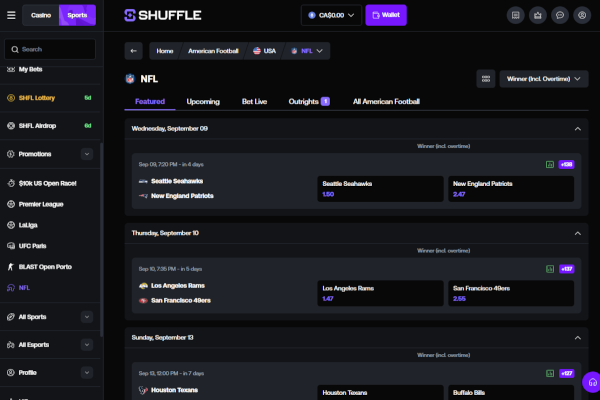This screenshot has width=600, height=400.
Task: Open the hamburger menu
Action: click(x=11, y=15)
